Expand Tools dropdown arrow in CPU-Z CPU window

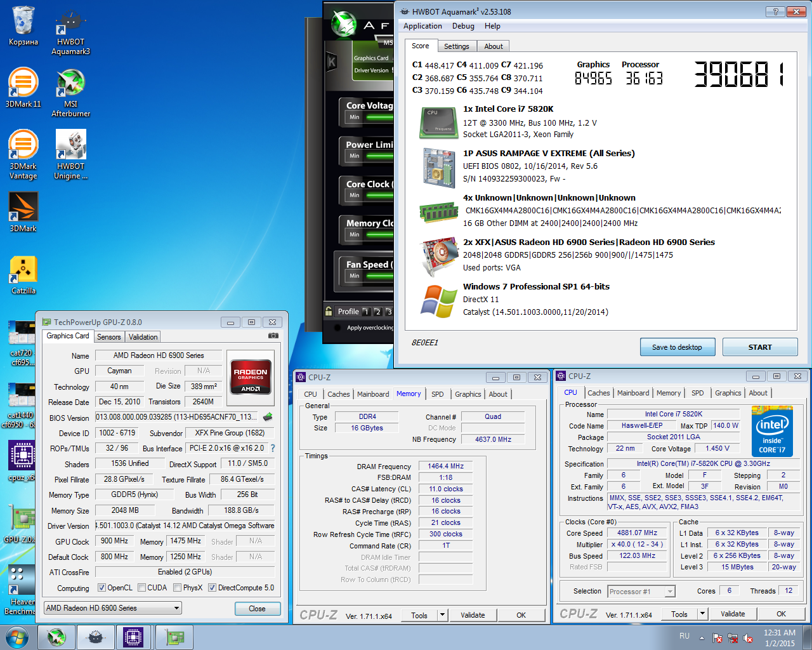coord(703,614)
